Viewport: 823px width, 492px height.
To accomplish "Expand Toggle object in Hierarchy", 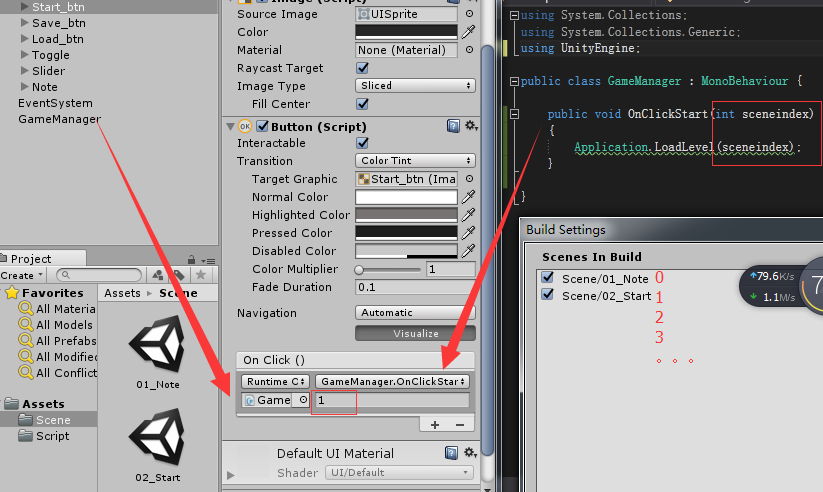I will 24,55.
